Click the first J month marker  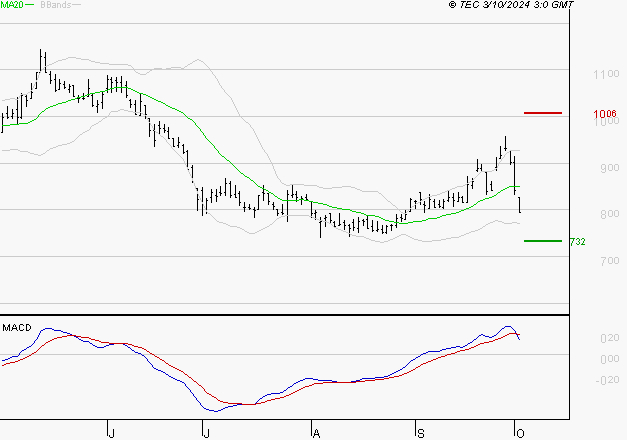[112, 434]
